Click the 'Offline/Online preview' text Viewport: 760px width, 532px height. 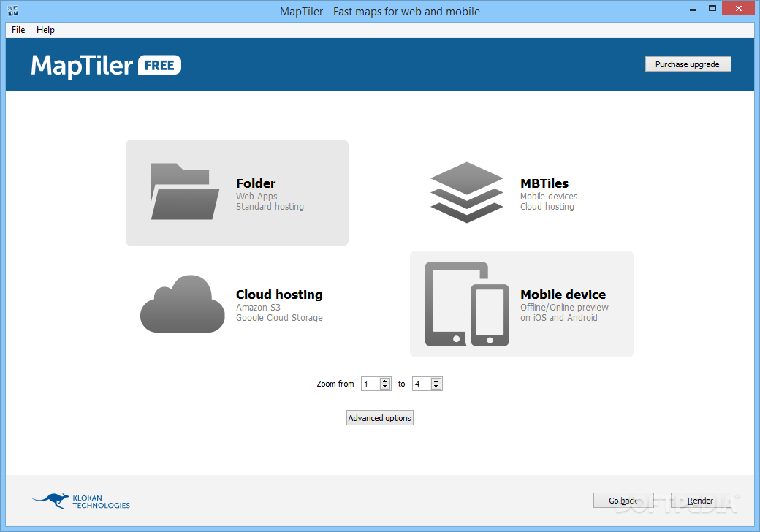coord(564,307)
